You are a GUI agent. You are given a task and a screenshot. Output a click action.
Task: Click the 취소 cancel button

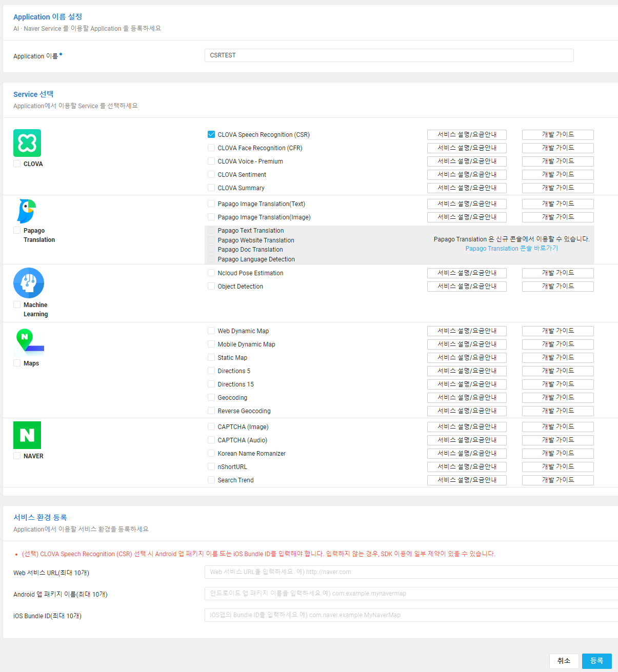click(x=564, y=661)
